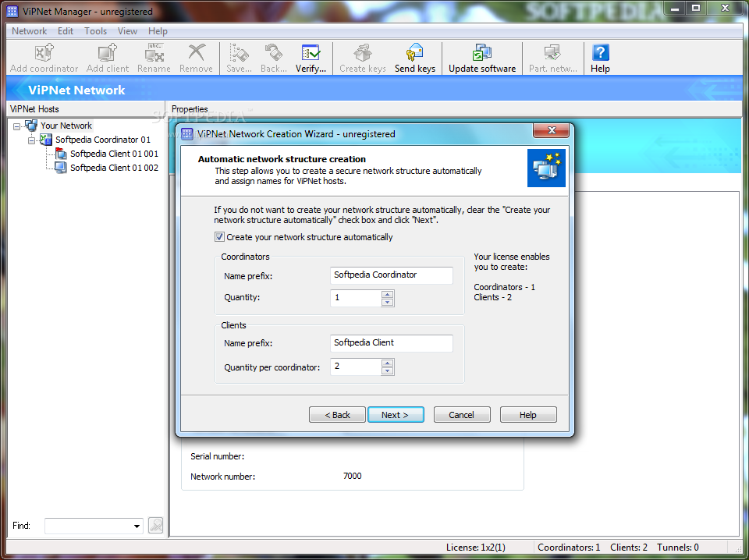Click the Add client toolbar icon

click(108, 52)
